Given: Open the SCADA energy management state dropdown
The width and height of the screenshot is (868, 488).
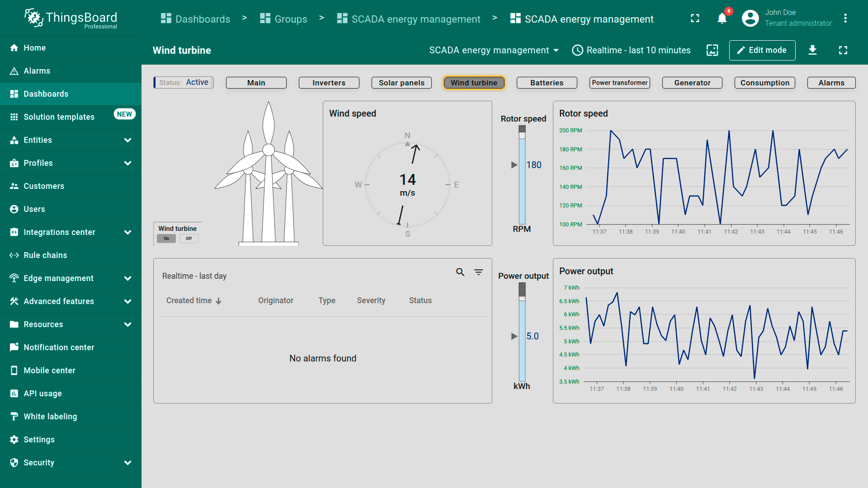Looking at the screenshot, I should click(494, 50).
